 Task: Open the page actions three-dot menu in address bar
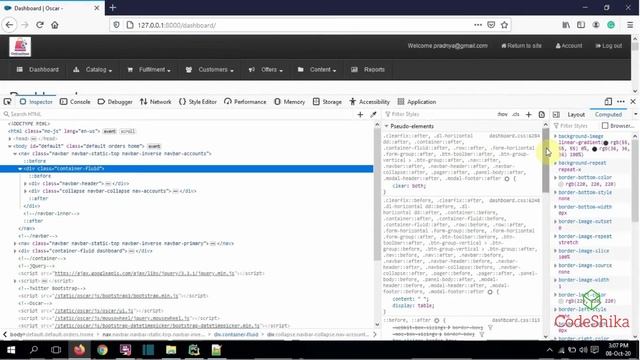tap(478, 25)
